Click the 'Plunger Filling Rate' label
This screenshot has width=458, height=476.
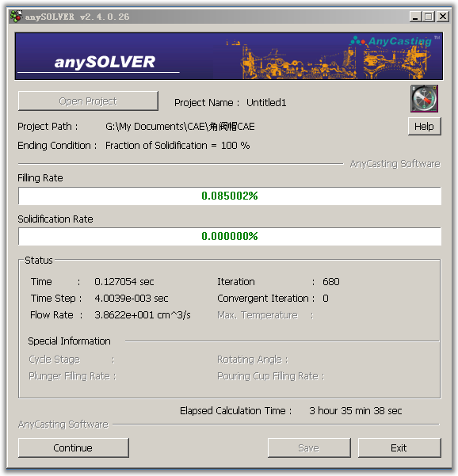click(x=69, y=376)
